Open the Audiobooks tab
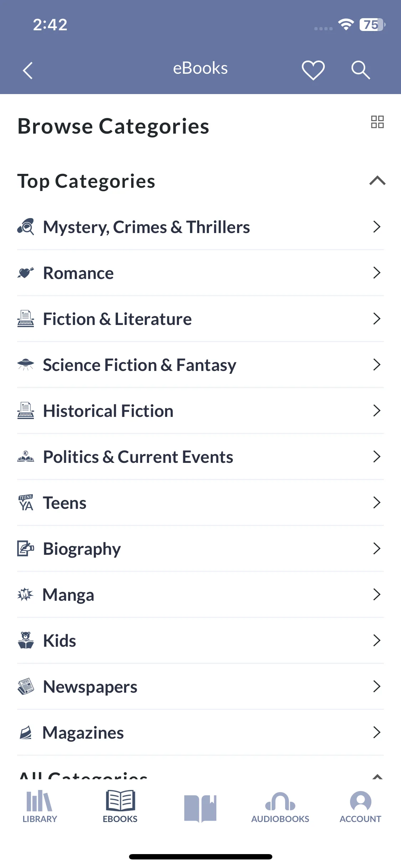 280,807
